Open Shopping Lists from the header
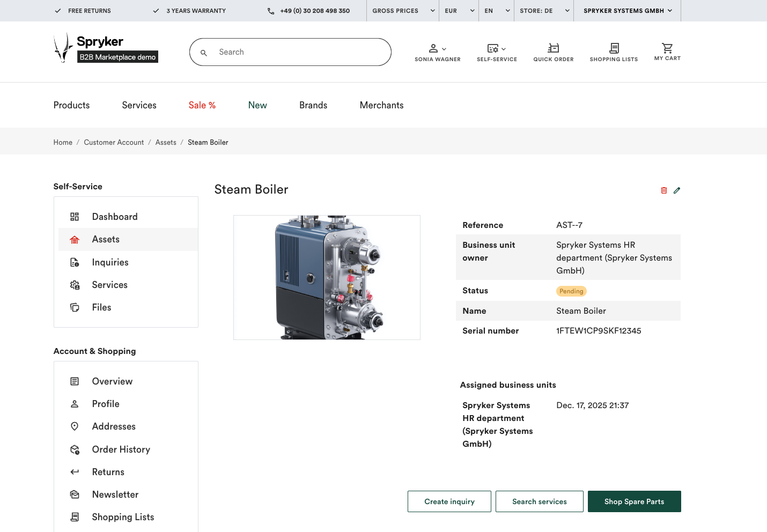This screenshot has width=767, height=532. pyautogui.click(x=614, y=51)
